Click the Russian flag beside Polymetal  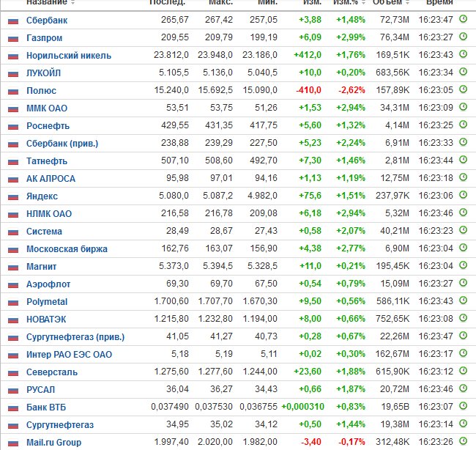13,303
